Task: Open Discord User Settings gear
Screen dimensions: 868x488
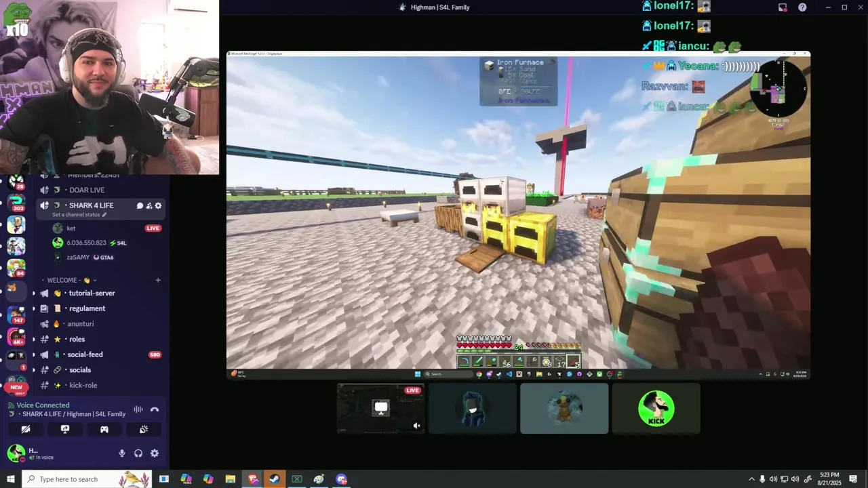Action: (155, 453)
